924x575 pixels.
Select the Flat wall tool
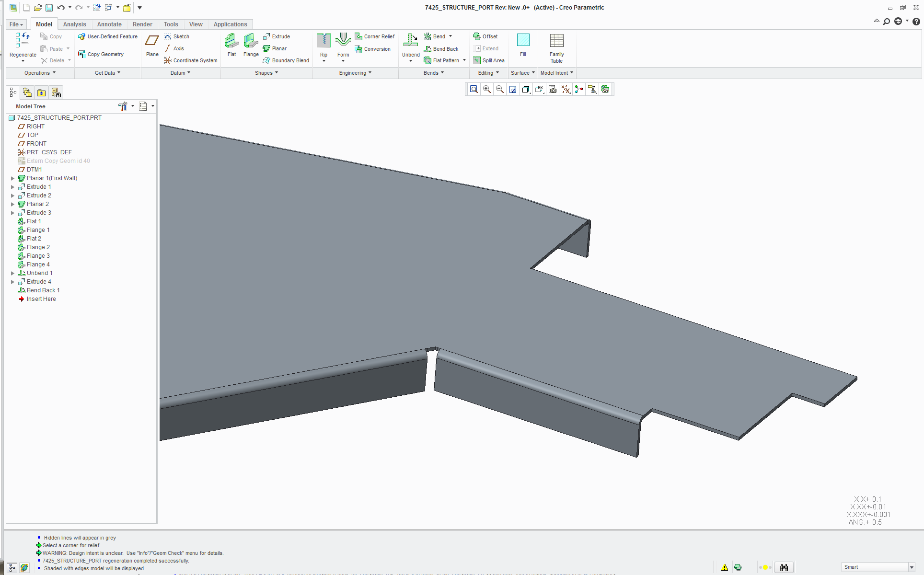click(232, 45)
